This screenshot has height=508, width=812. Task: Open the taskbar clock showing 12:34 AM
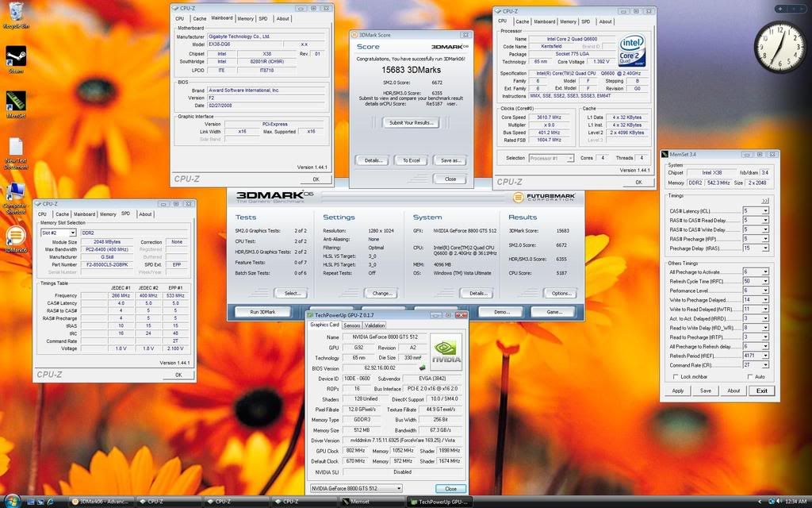point(796,502)
